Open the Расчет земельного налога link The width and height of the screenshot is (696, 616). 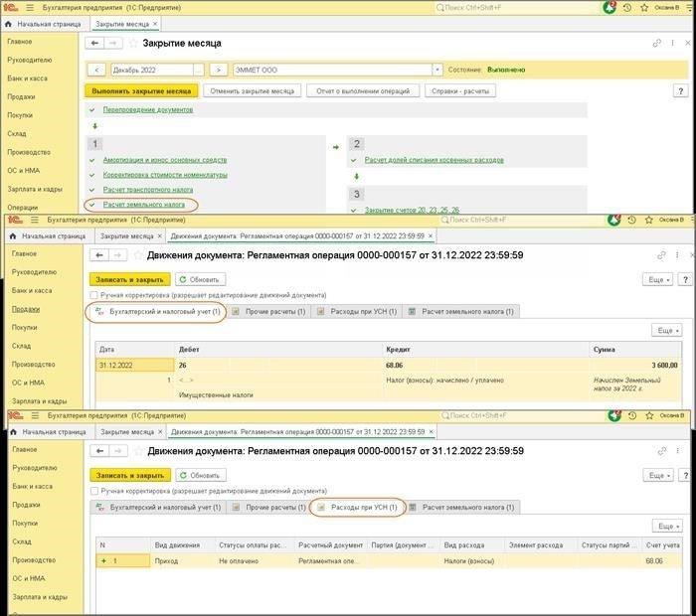[x=144, y=205]
